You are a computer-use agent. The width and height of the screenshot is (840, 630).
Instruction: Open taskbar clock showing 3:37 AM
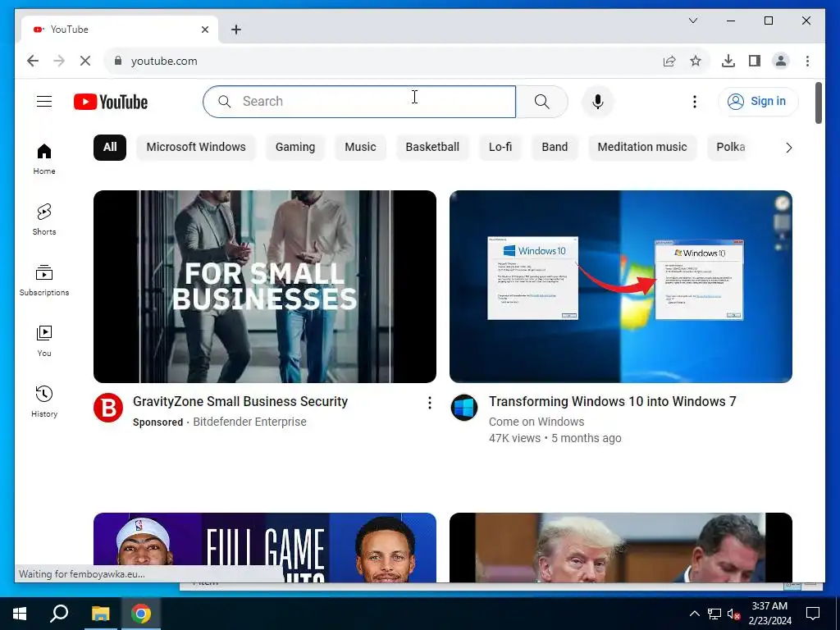769,614
